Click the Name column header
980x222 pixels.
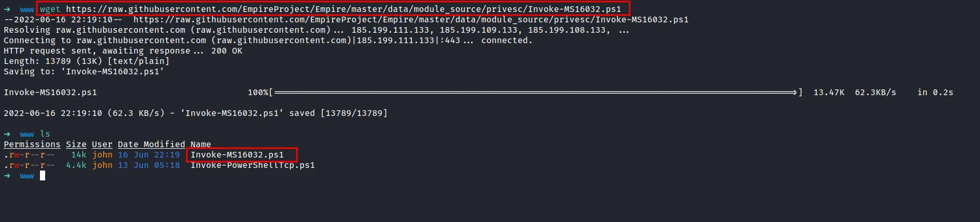pyautogui.click(x=200, y=145)
